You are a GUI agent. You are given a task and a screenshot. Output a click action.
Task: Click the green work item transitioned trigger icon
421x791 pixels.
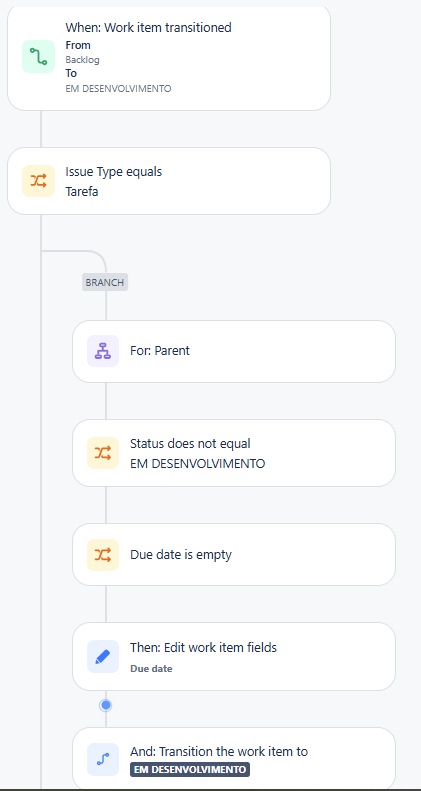point(38,56)
